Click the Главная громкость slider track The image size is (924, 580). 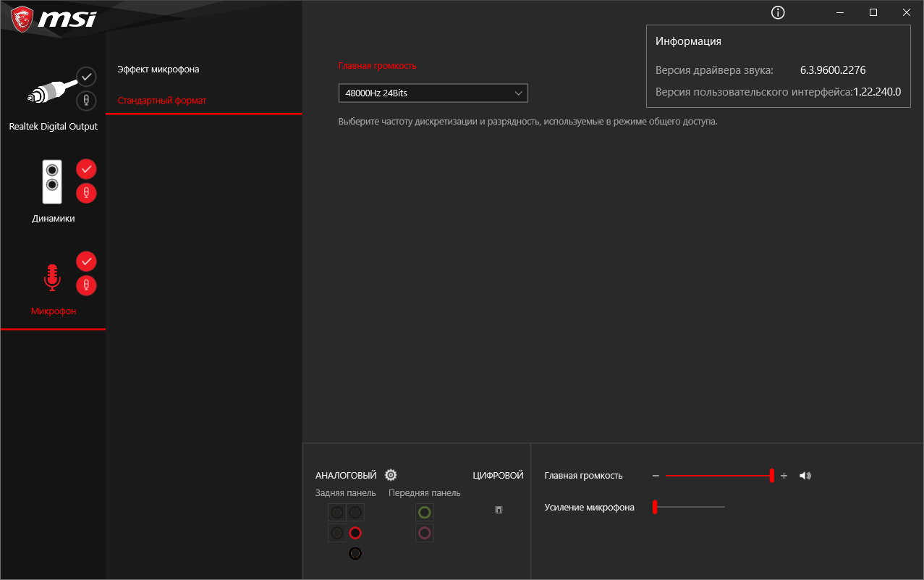click(x=719, y=476)
